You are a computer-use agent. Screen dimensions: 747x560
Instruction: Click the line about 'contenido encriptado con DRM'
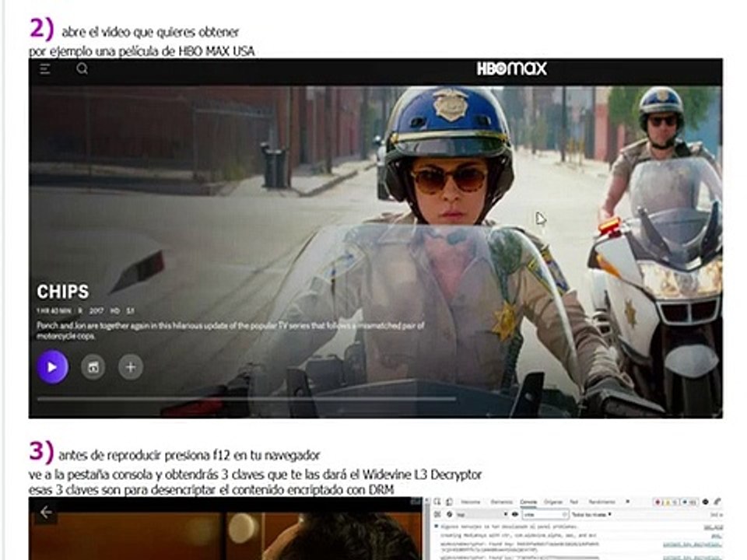point(211,489)
